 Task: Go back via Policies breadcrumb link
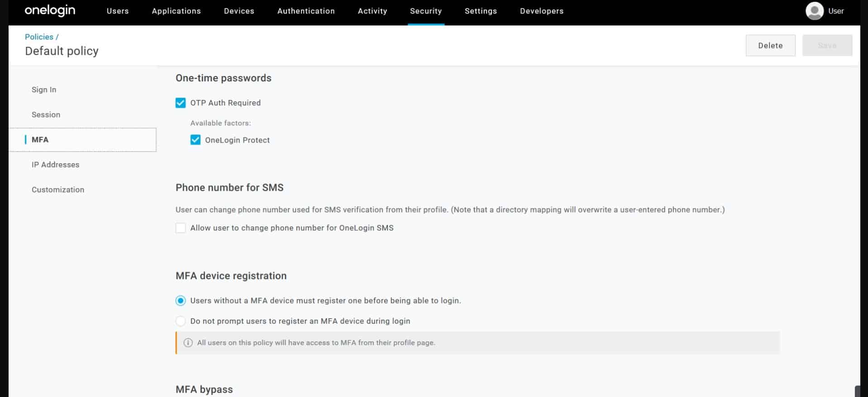point(39,37)
